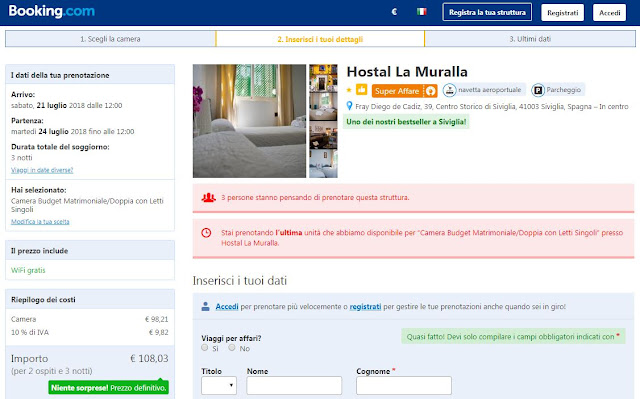This screenshot has width=640, height=399.
Task: Open the Booking.com logo homepage
Action: coord(51,11)
